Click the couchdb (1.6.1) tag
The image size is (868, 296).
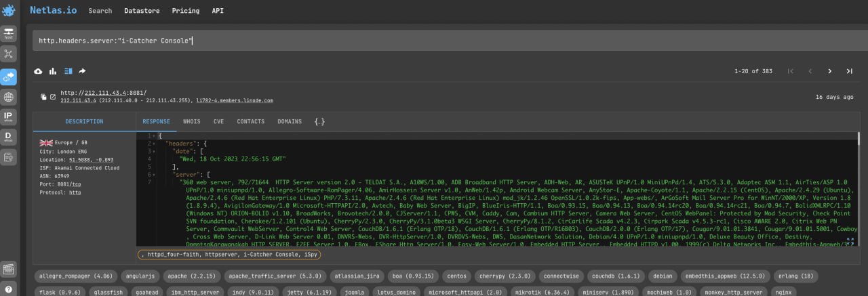coord(616,276)
